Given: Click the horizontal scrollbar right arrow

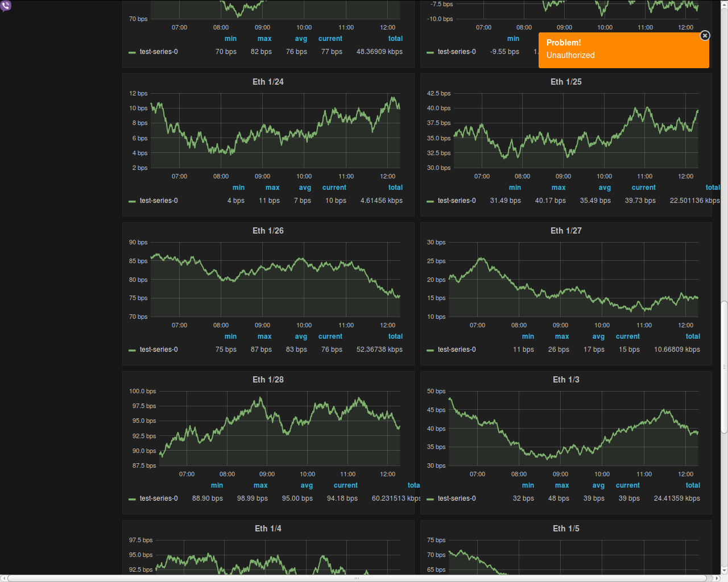Looking at the screenshot, I should [x=717, y=578].
